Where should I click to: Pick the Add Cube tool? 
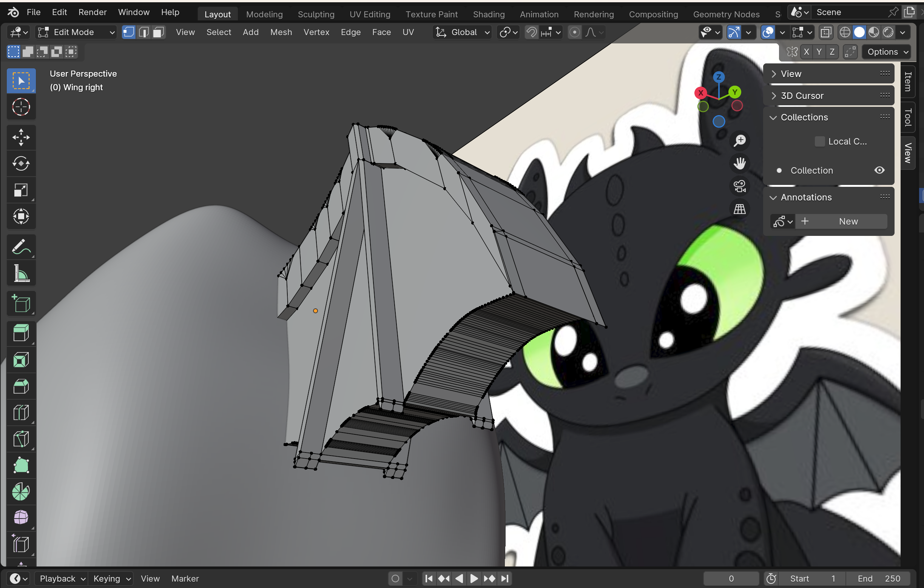coord(21,304)
